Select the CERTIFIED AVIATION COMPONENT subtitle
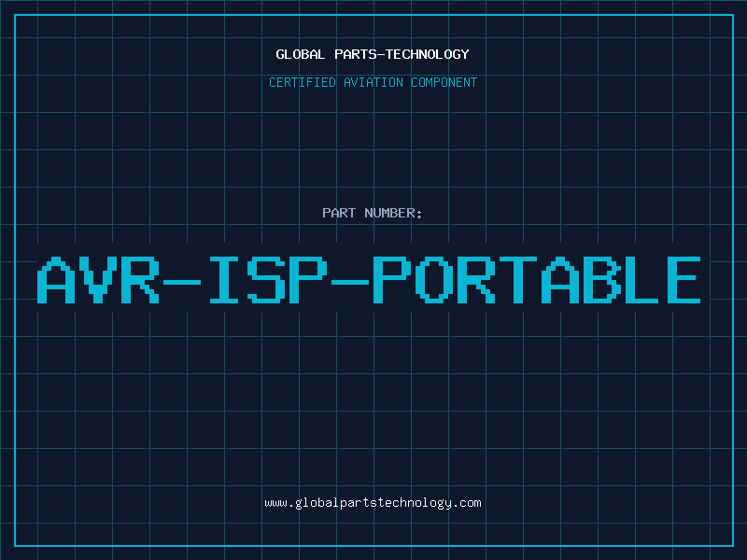Screen dimensions: 747x560 coord(373,82)
